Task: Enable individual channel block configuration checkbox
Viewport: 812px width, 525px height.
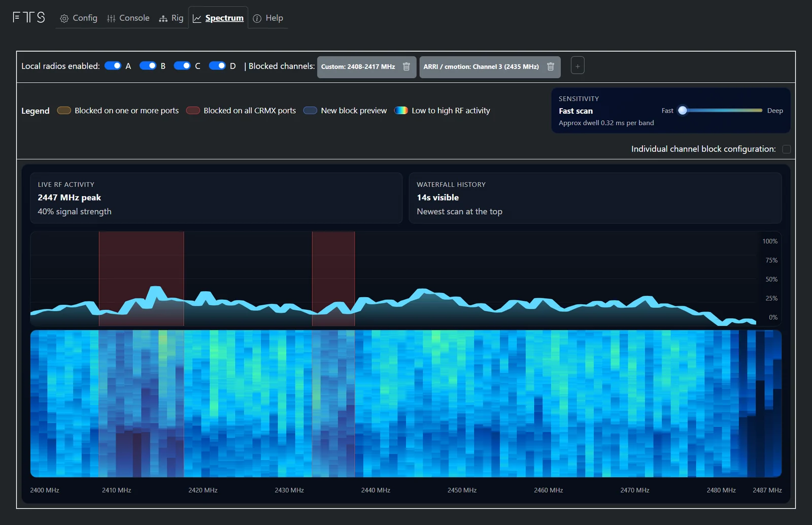Action: coord(787,149)
